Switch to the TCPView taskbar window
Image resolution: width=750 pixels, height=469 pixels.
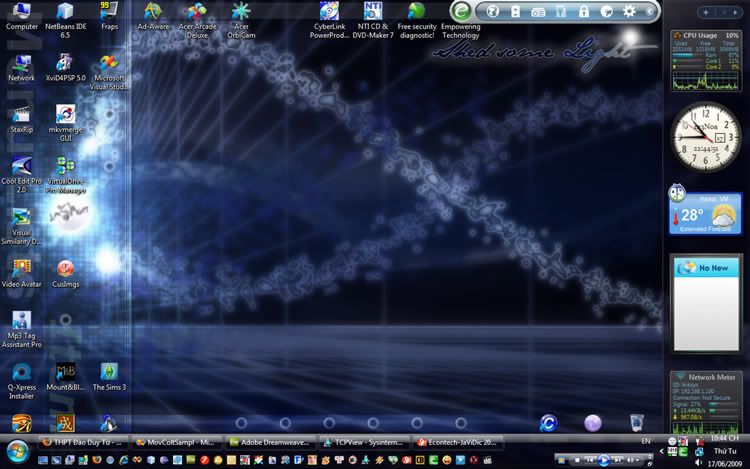pos(365,441)
